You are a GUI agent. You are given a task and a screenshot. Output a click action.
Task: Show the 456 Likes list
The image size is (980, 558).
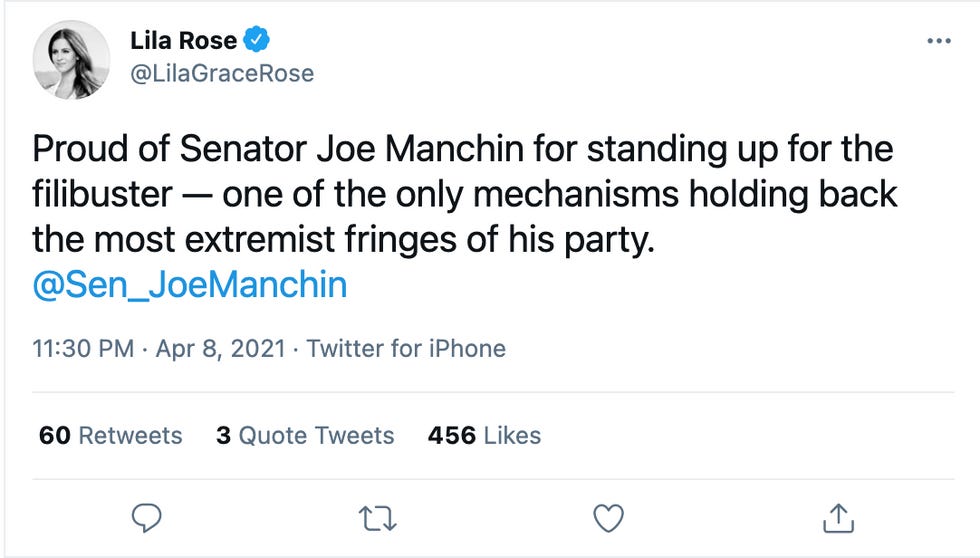[484, 436]
